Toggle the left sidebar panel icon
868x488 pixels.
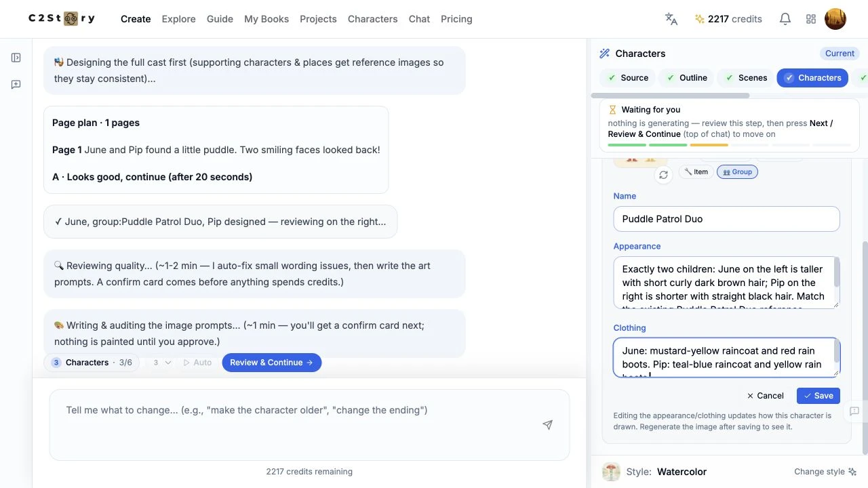16,58
